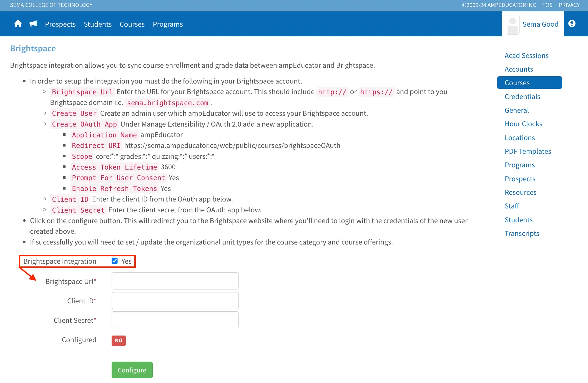Click the Yes label beside checkbox
Screen dimensions: 588x383
pyautogui.click(x=126, y=261)
